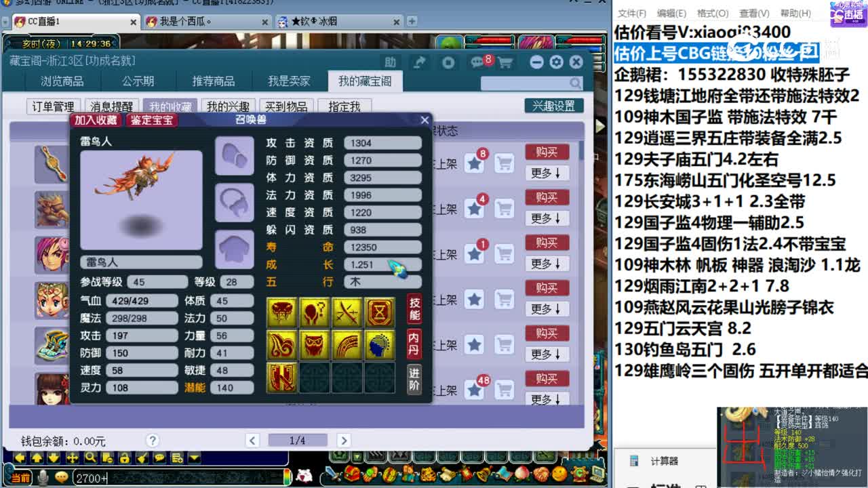This screenshot has width=868, height=488.
Task: Add the pink-haired character row to cart
Action: (504, 254)
